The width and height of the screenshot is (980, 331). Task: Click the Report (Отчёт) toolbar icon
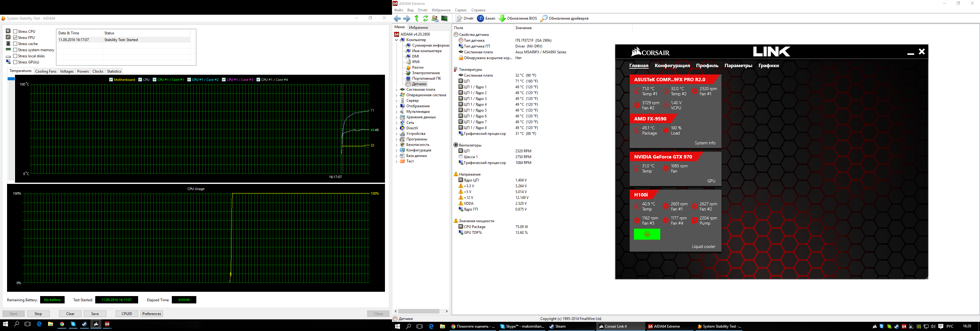tap(465, 18)
